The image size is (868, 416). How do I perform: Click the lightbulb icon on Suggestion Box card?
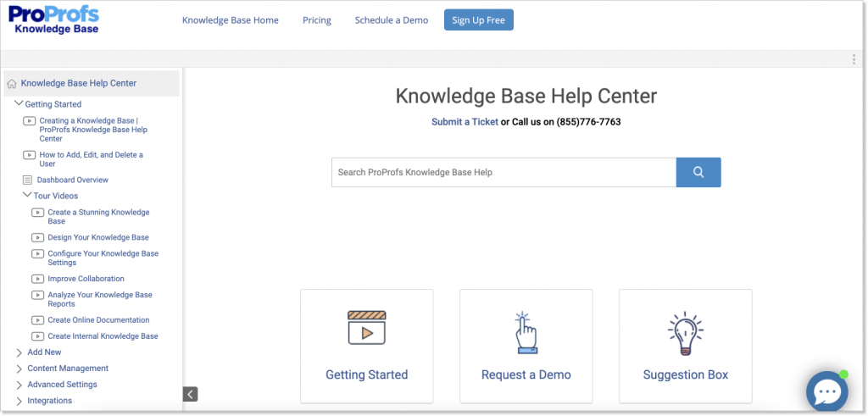[x=685, y=334]
